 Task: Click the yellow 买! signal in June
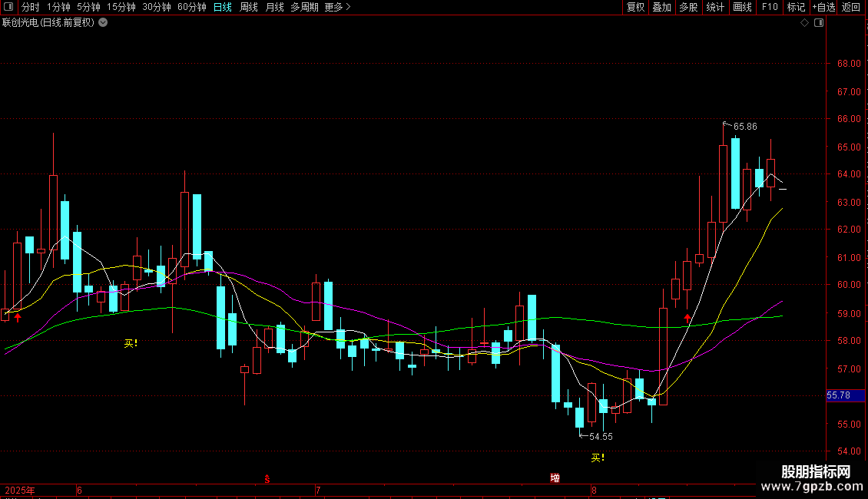click(x=131, y=344)
